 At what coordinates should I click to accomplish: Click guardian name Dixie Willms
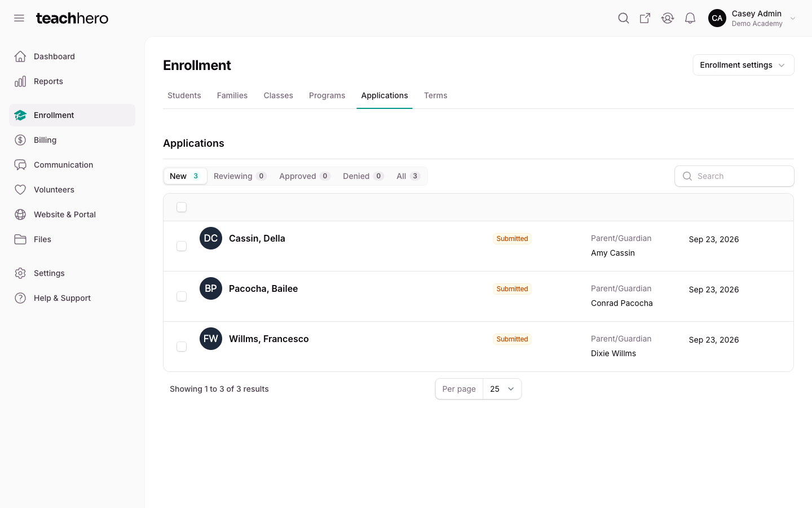pos(614,353)
